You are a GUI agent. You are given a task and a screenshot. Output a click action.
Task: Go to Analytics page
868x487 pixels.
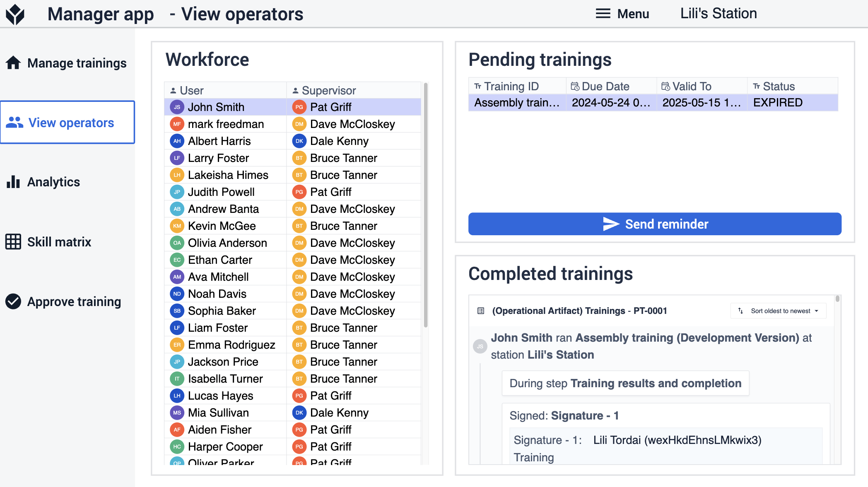point(68,182)
